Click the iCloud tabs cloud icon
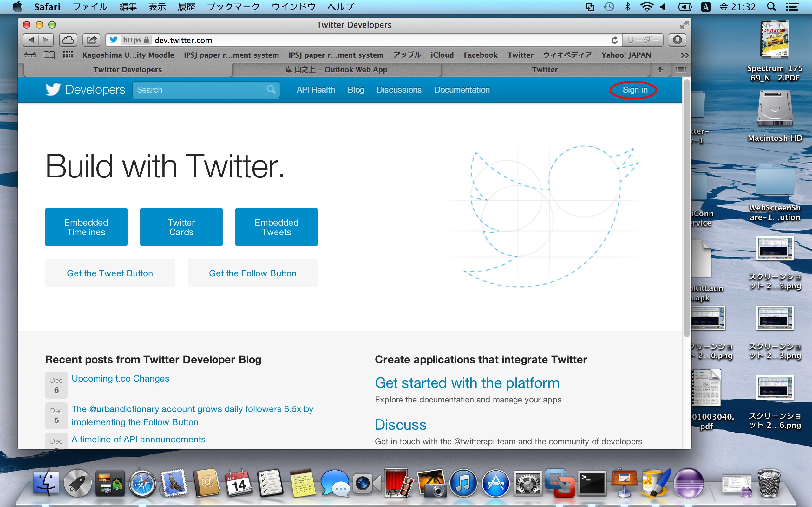Screen dimensions: 812x507 (68, 40)
